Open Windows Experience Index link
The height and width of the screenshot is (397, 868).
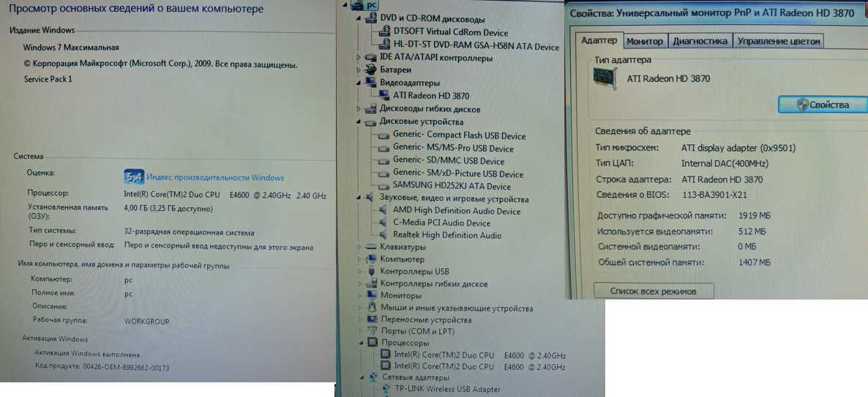[x=215, y=178]
